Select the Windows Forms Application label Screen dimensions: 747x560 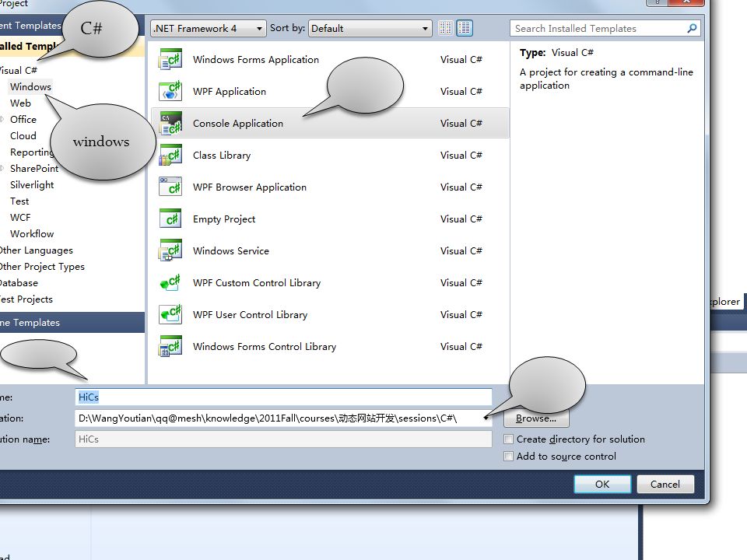[256, 60]
